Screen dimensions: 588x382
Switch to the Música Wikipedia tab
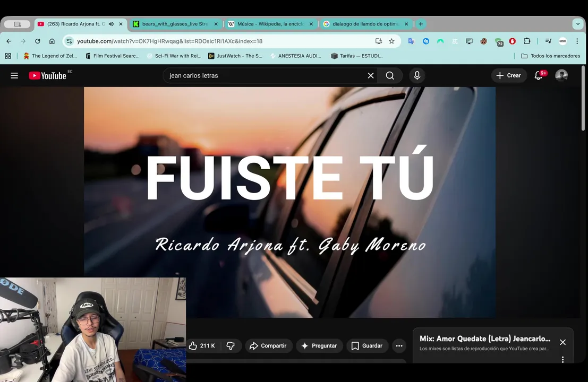pos(270,24)
